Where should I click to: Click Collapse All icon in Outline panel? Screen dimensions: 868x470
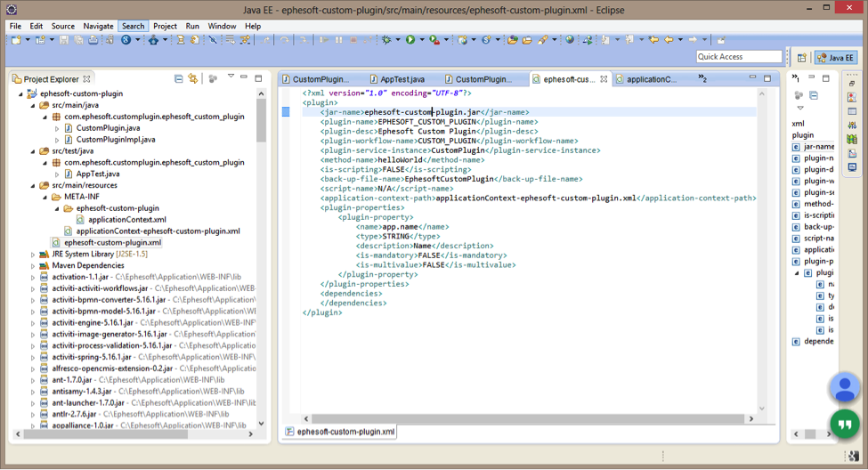(x=814, y=95)
